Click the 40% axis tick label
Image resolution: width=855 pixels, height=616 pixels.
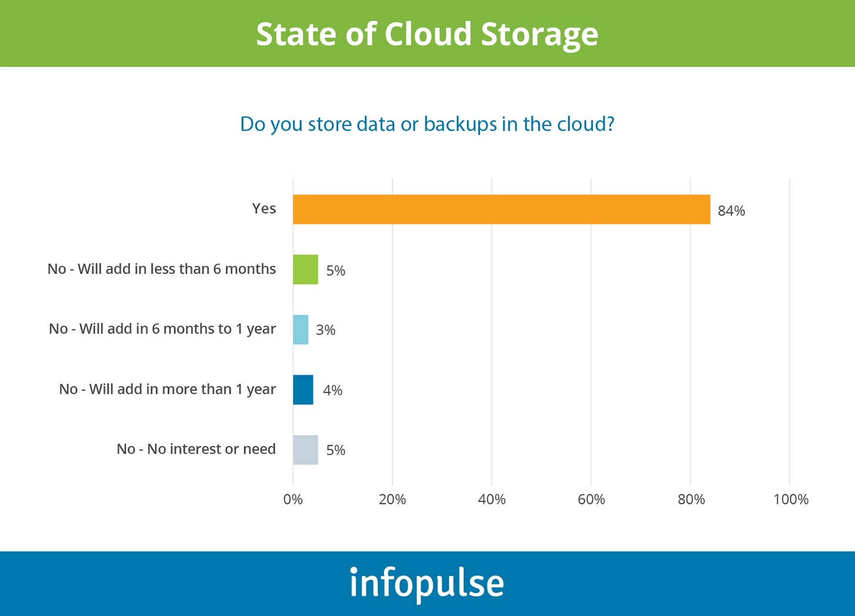pos(492,500)
